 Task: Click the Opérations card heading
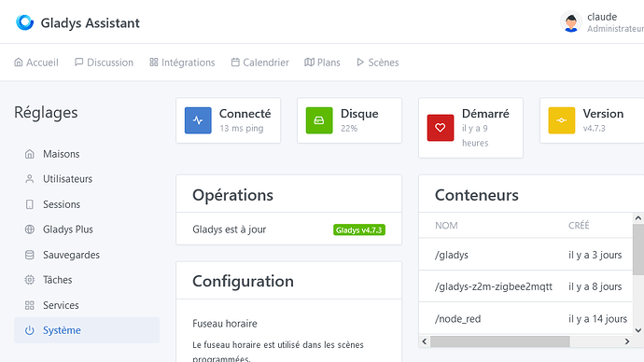point(233,195)
